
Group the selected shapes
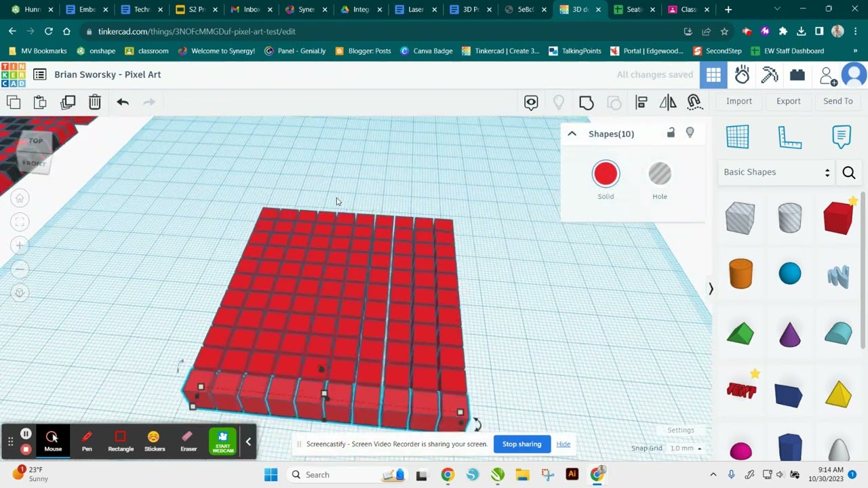(587, 102)
